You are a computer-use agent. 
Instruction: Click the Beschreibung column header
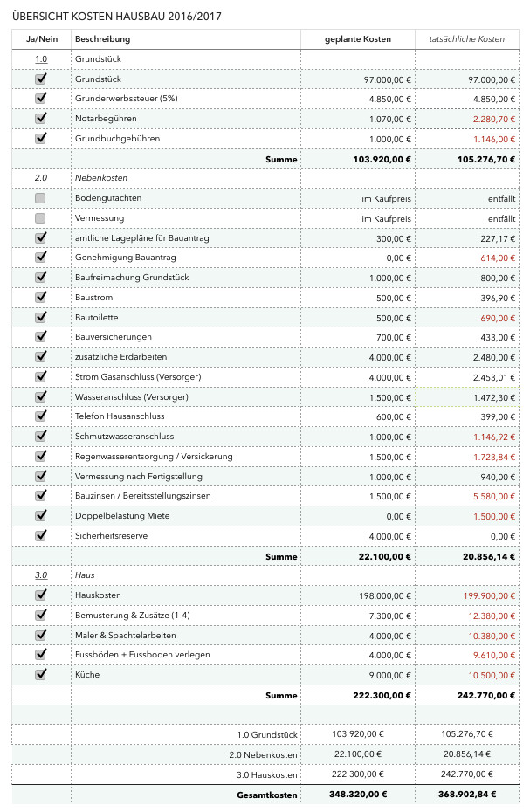(103, 39)
